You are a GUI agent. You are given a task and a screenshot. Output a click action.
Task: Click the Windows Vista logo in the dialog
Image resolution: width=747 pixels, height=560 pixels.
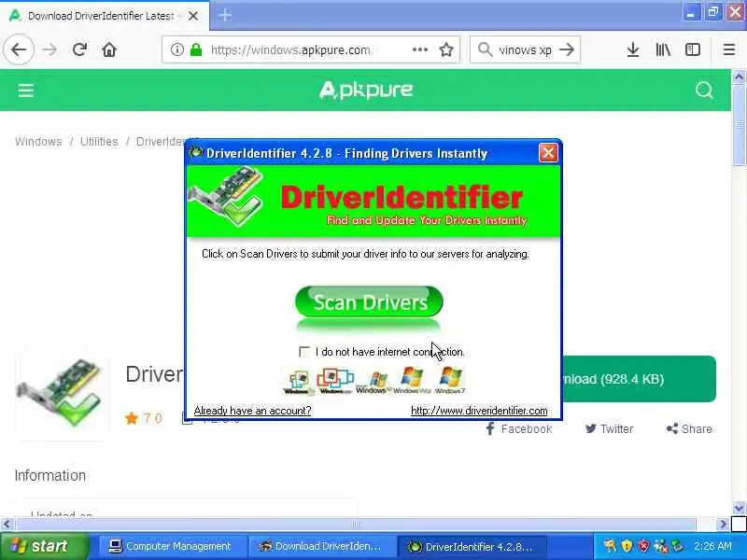click(412, 380)
